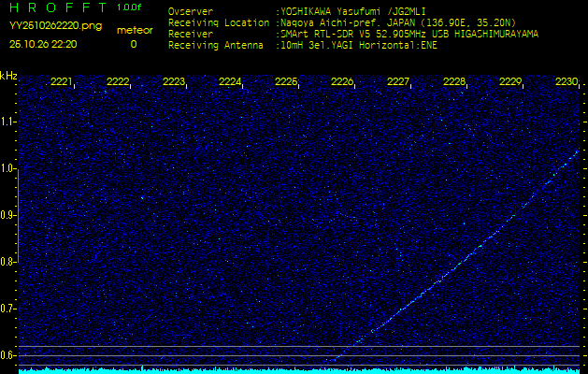588x374 pixels.
Task: Click the 0.9 frequency axis label
Action: 8,215
